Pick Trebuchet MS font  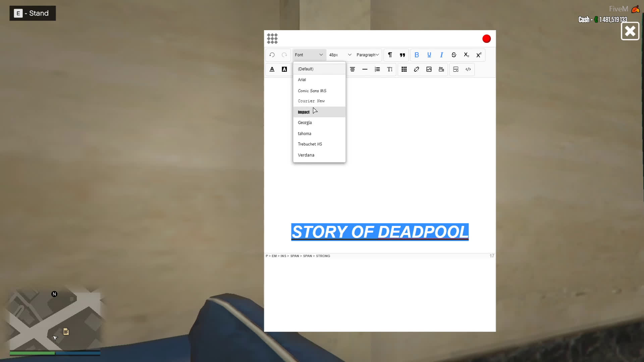pyautogui.click(x=319, y=144)
